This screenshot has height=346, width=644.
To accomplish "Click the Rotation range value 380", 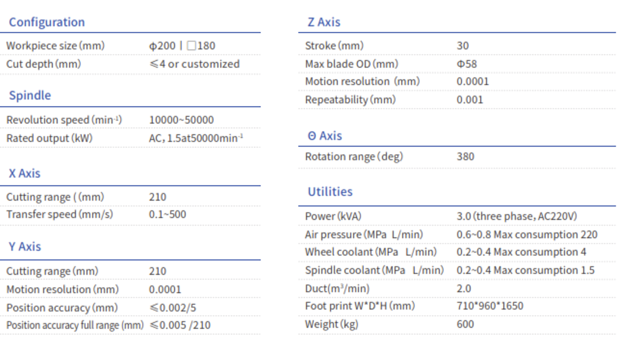I will (465, 157).
